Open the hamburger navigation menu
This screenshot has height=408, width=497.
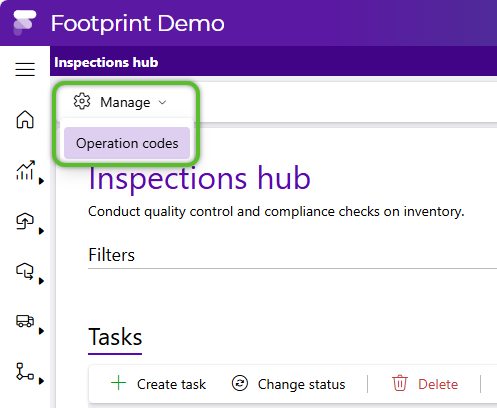pos(25,69)
